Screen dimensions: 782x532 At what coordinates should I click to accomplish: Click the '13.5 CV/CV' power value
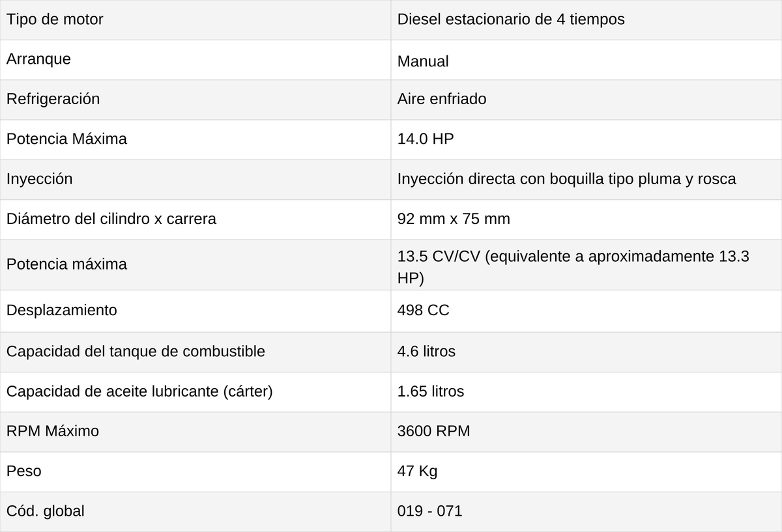point(439,257)
